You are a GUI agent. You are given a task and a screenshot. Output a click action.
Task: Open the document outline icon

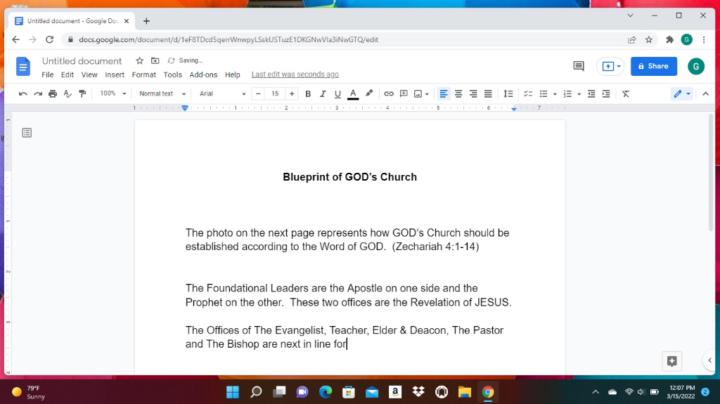(27, 132)
